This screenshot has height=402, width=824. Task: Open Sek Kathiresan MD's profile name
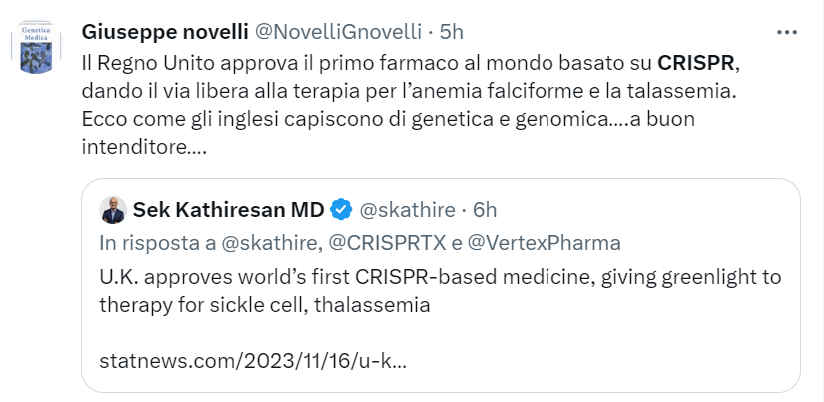(x=229, y=210)
